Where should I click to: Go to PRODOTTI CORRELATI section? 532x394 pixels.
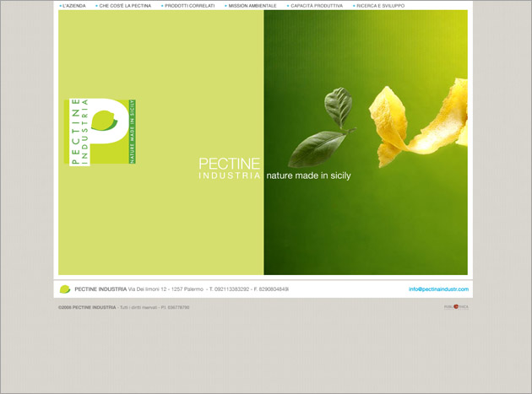pyautogui.click(x=190, y=6)
